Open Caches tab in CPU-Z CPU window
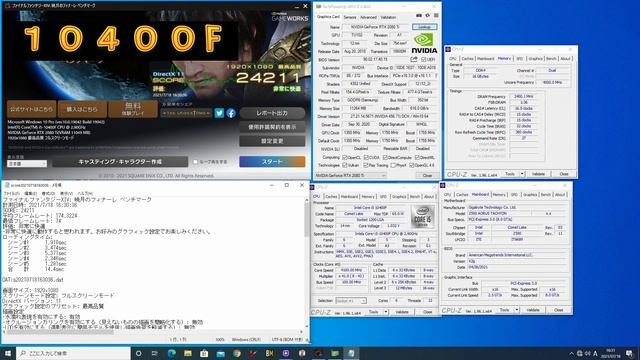The width and height of the screenshot is (640, 360). click(331, 196)
